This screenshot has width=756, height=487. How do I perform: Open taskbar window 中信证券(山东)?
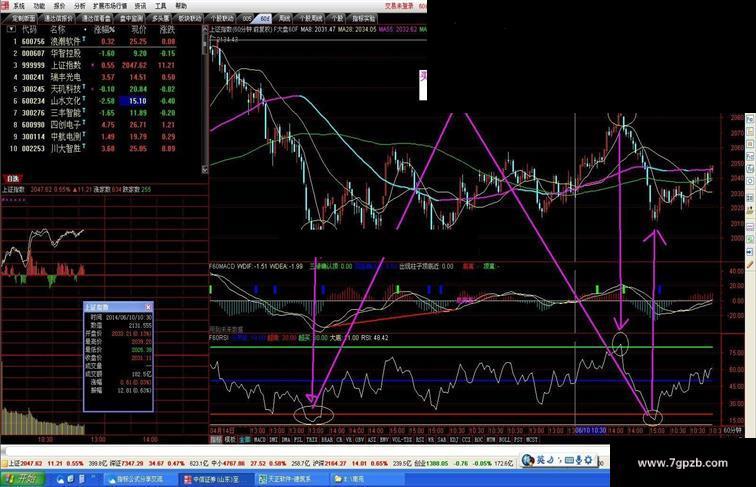coord(215,479)
